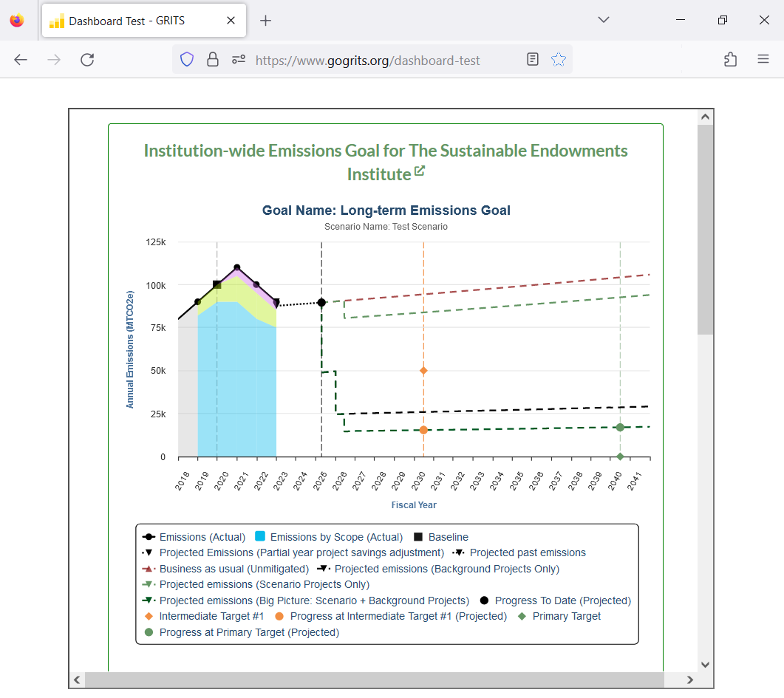Screen dimensions: 784x698
Task: Toggle Projected Emissions partial year legend
Action: [293, 552]
